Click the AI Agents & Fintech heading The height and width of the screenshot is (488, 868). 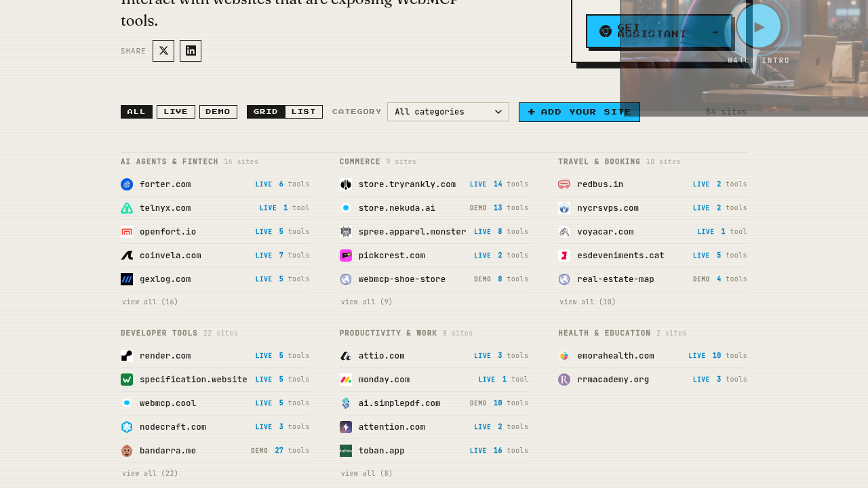point(170,162)
